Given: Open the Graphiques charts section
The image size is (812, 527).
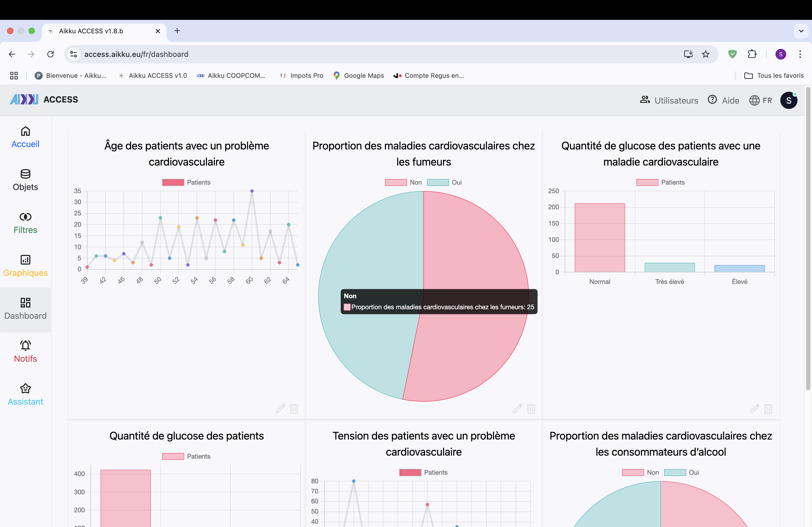Looking at the screenshot, I should point(25,266).
